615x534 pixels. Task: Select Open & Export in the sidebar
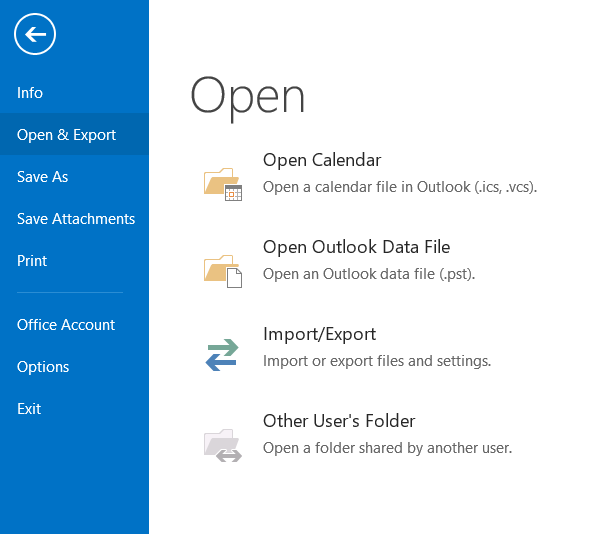[75, 135]
